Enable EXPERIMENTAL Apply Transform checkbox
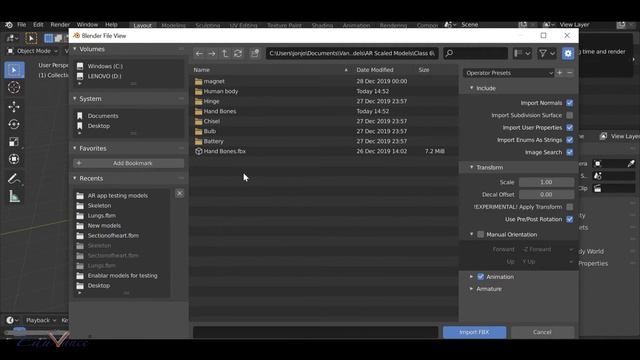The image size is (640, 360). click(569, 207)
